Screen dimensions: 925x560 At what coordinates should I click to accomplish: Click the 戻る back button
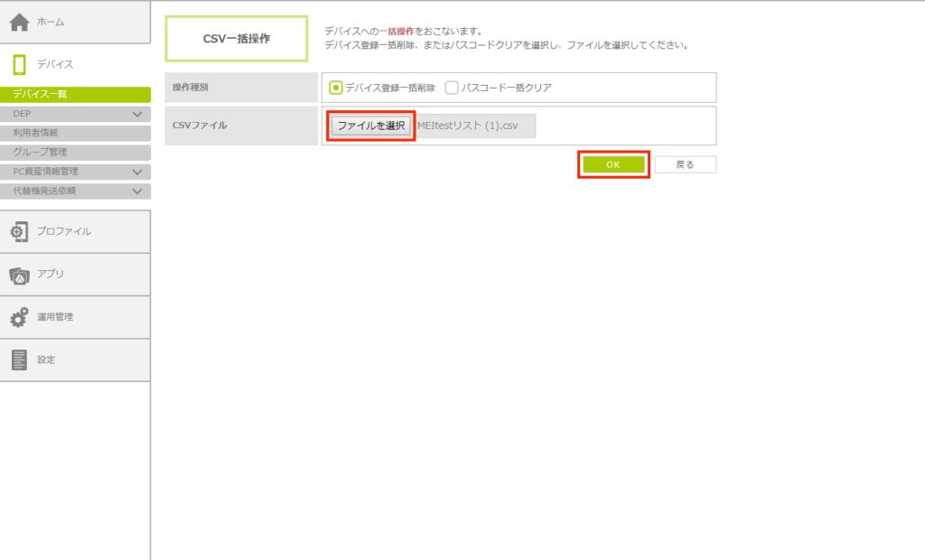click(685, 164)
